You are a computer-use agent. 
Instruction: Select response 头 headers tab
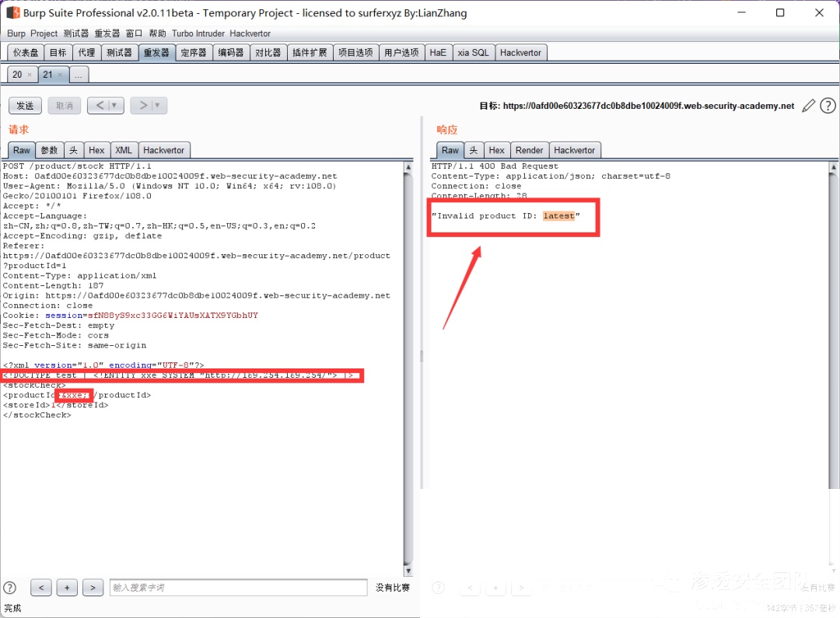click(474, 150)
